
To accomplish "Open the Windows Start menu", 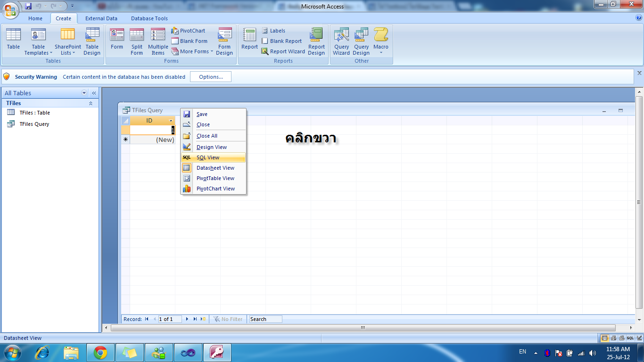I will point(13,352).
